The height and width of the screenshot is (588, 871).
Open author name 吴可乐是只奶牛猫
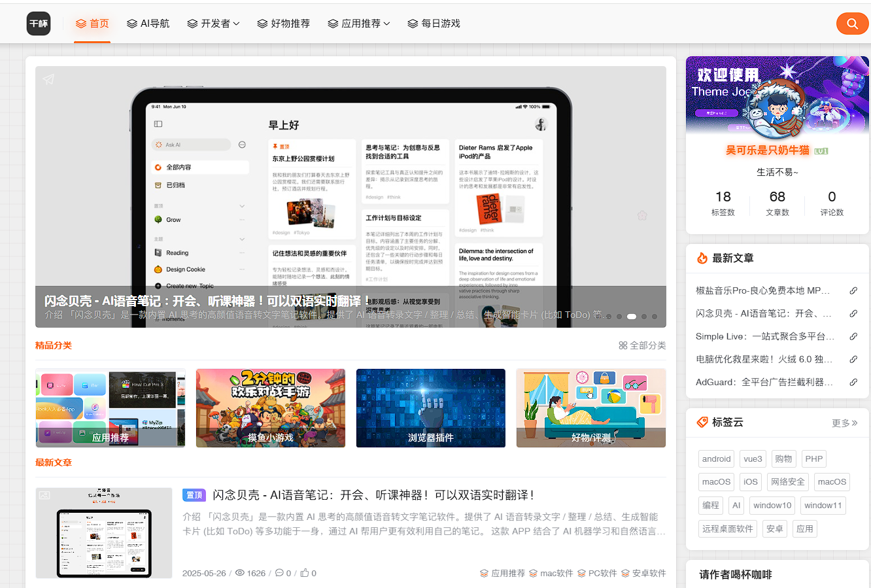(x=768, y=150)
